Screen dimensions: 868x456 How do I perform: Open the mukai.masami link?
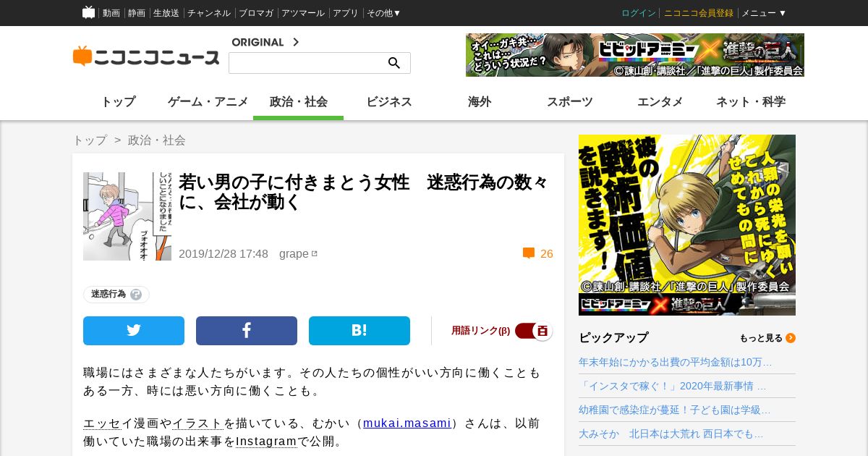coord(407,423)
